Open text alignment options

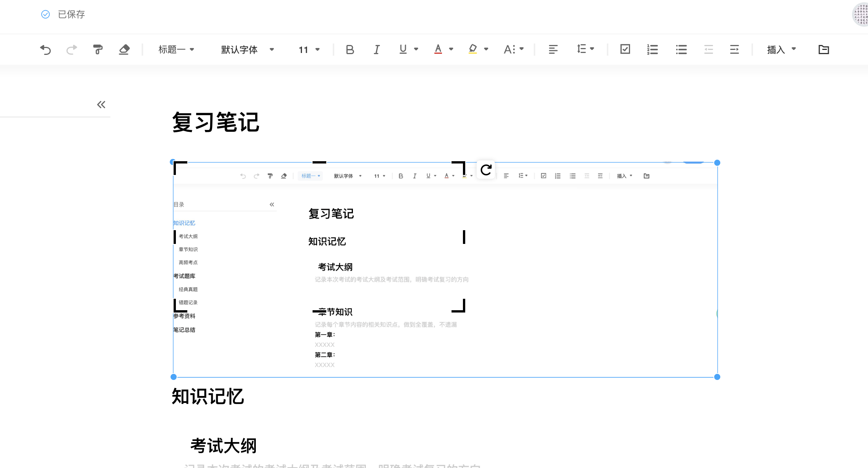(553, 50)
